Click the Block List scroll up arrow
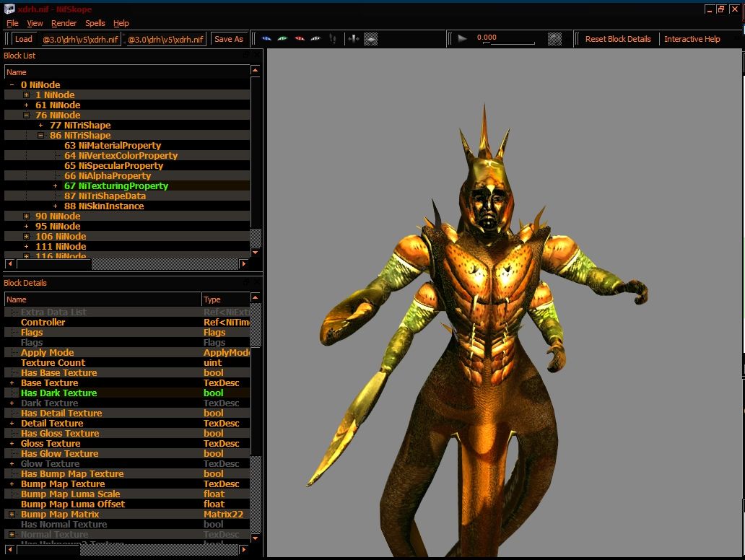 255,71
